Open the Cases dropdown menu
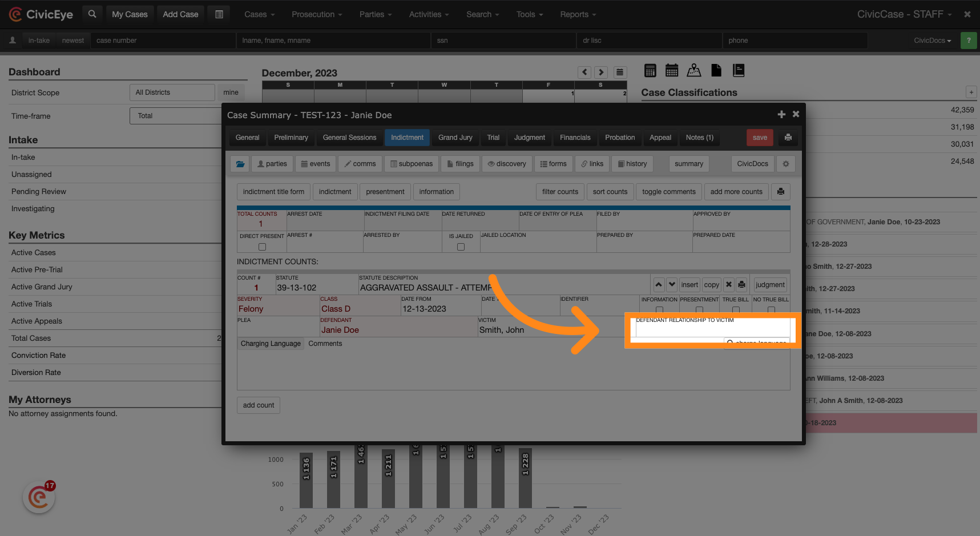Viewport: 980px width, 536px height. [260, 14]
